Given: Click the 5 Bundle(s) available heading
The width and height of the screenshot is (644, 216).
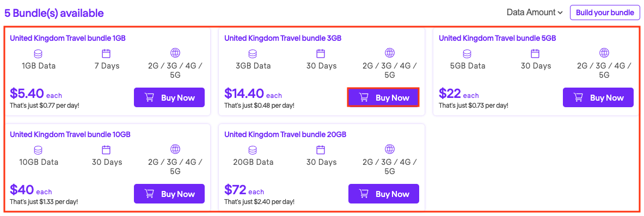Looking at the screenshot, I should pos(54,13).
